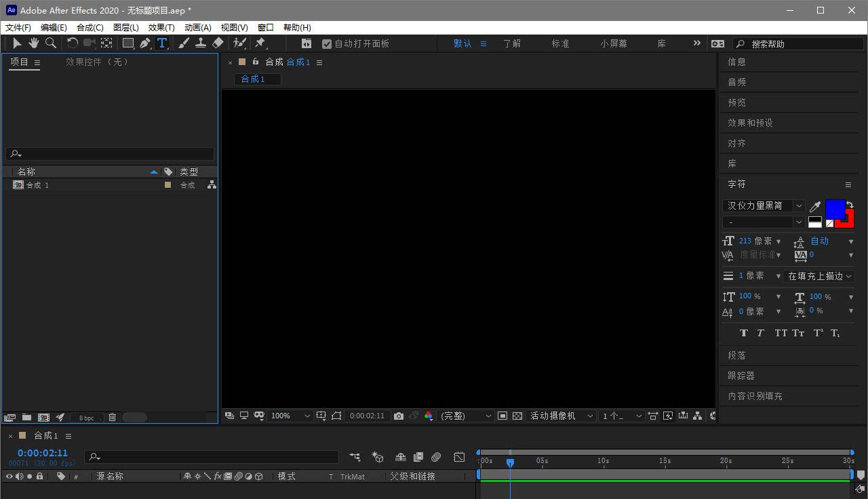Image resolution: width=868 pixels, height=499 pixels.
Task: Activate the Puppet Pin tool
Action: click(260, 43)
